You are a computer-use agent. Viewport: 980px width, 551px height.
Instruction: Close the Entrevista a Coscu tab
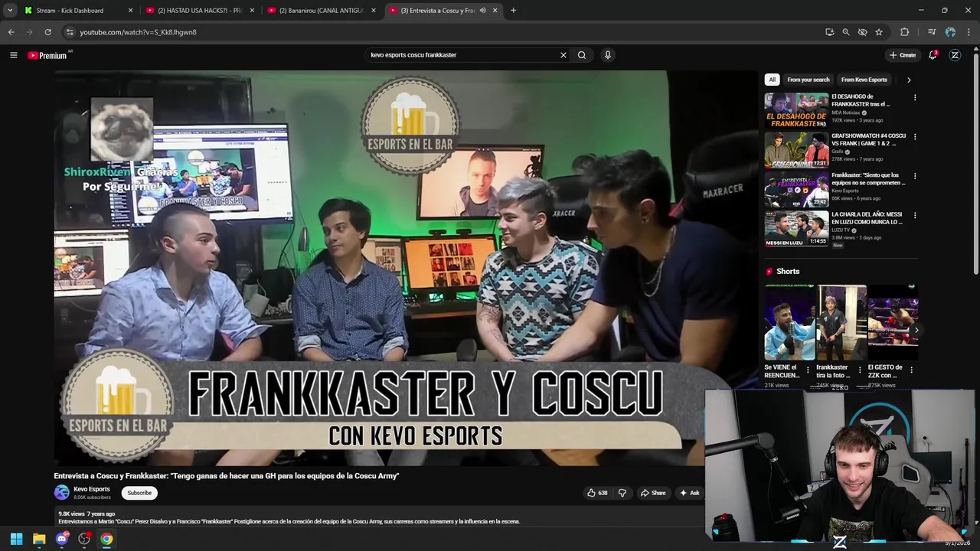tap(495, 11)
